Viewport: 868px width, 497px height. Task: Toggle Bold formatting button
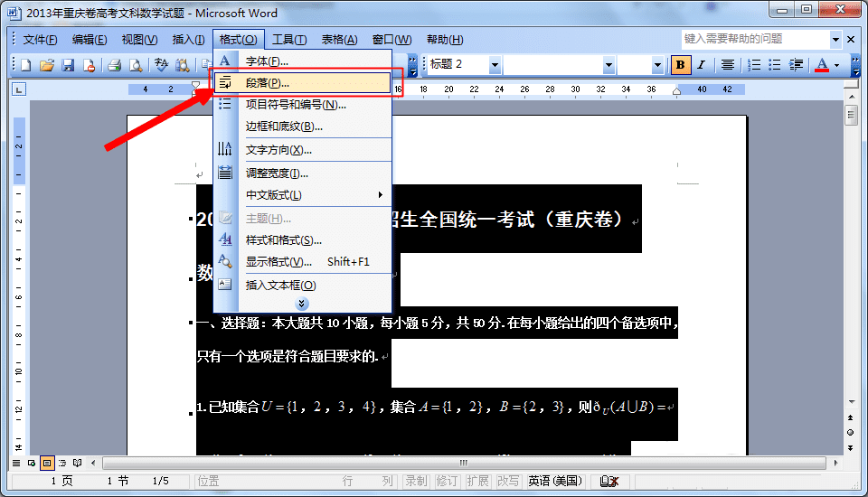[x=680, y=65]
